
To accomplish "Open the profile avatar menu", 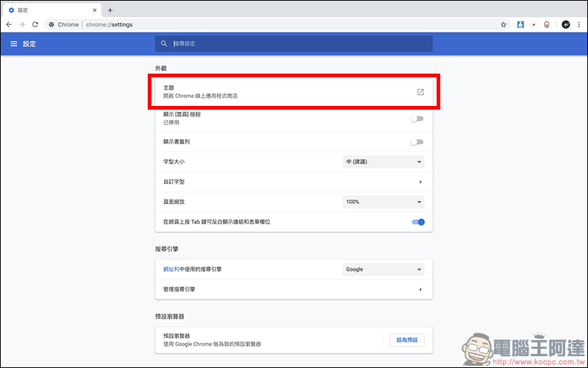I will [x=566, y=25].
